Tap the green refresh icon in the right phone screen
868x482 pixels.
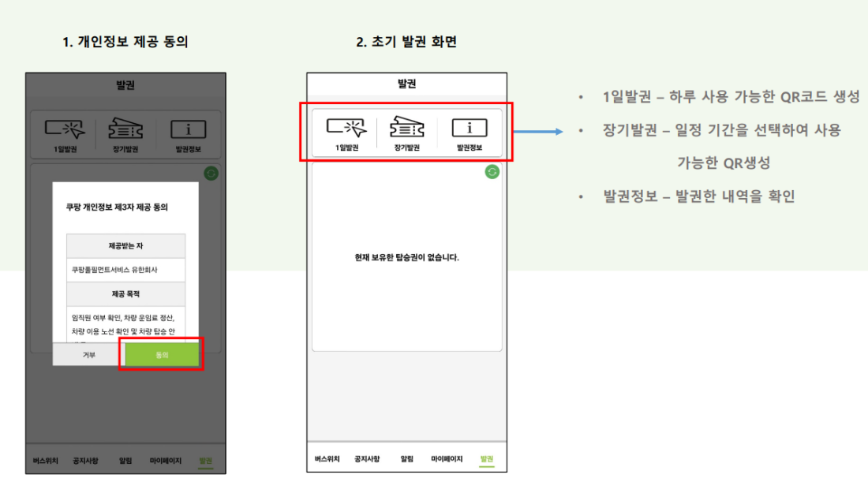point(492,171)
